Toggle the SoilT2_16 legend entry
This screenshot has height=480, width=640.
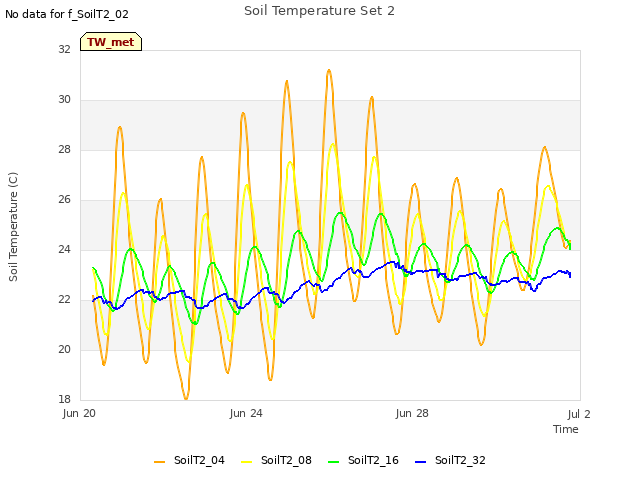click(363, 460)
